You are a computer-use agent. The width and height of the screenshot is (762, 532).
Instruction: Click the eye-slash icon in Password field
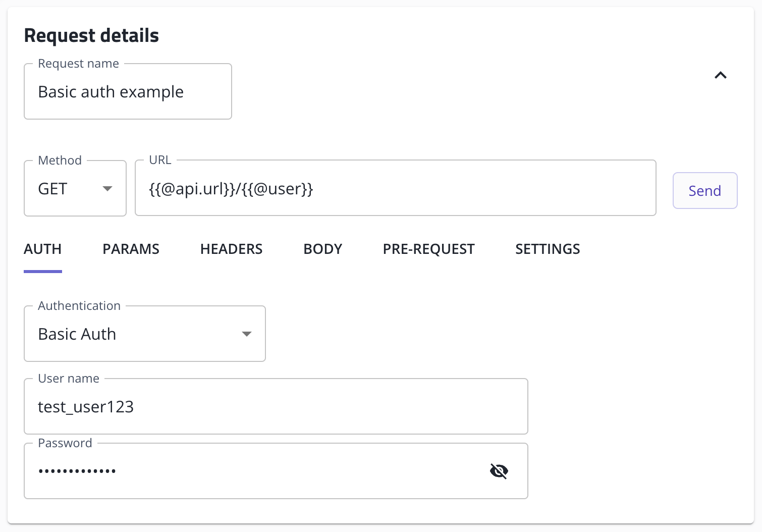[499, 470]
